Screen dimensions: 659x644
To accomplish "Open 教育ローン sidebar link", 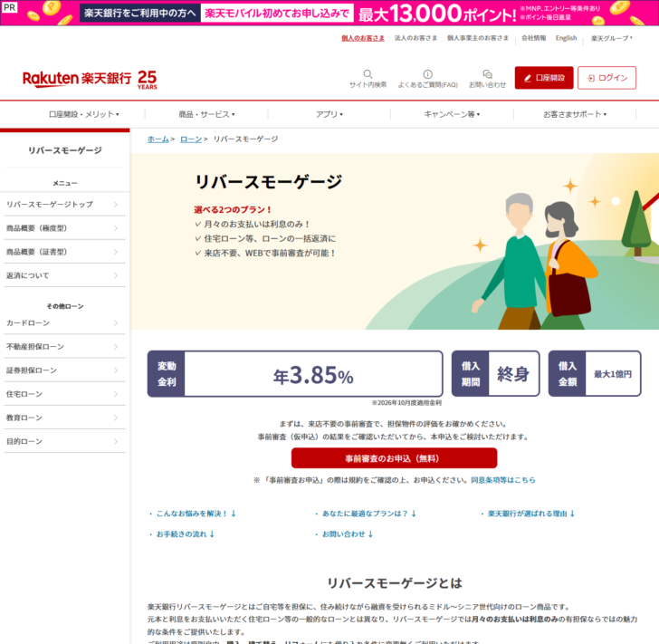I will [65, 418].
